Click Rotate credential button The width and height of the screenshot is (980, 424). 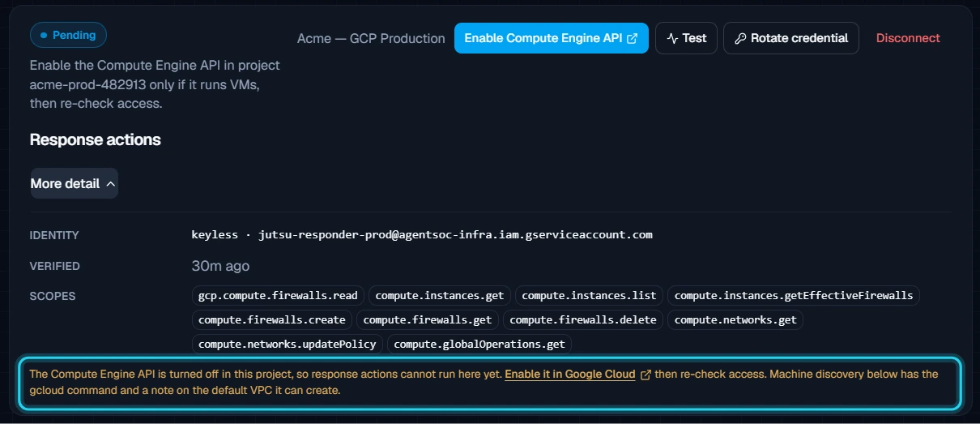click(x=791, y=38)
